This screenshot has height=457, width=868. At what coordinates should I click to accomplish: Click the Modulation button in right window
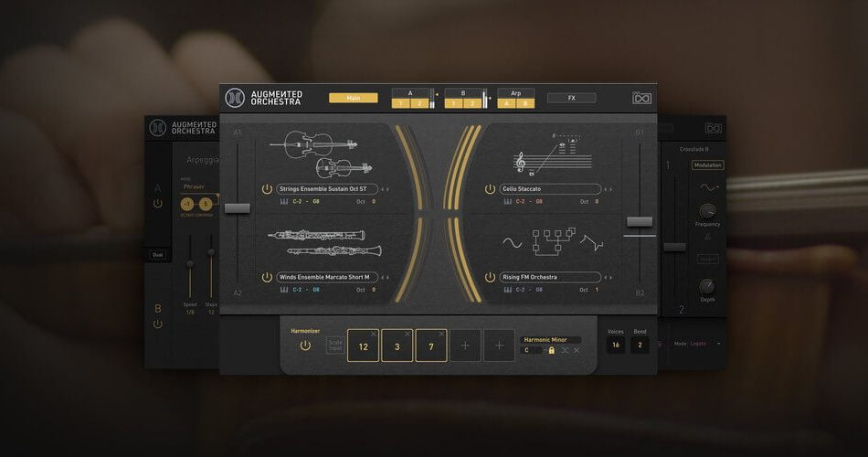click(707, 165)
